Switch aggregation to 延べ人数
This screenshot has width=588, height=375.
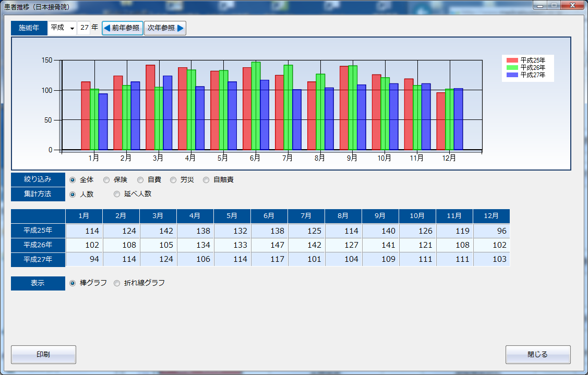coord(117,194)
